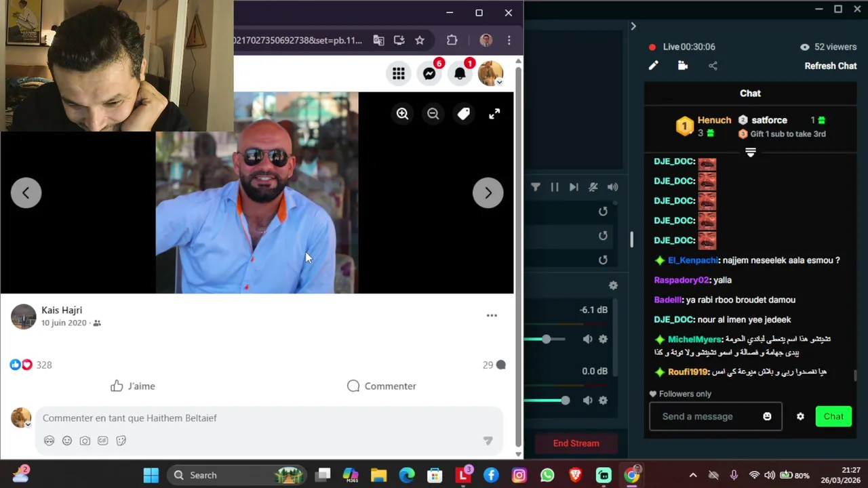Skip forward with the Streamlabs skip icon

(574, 187)
